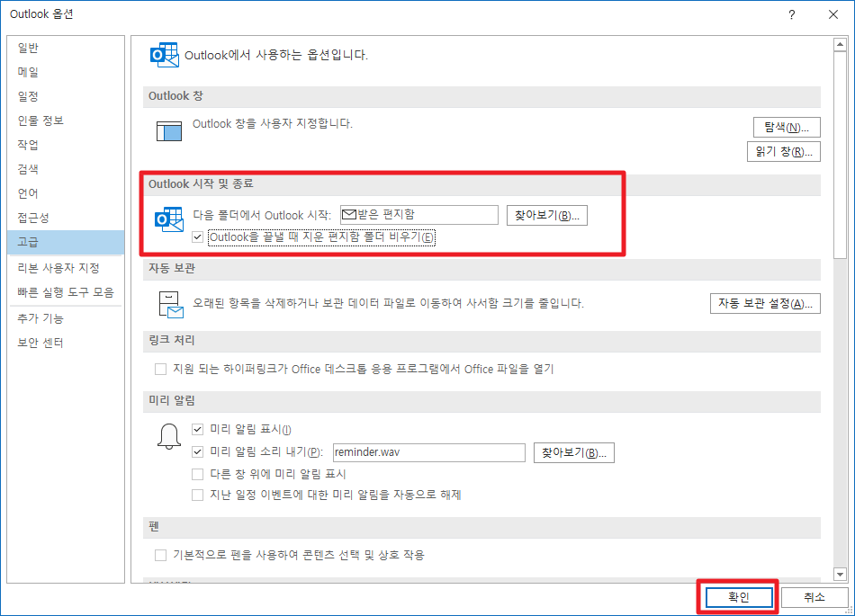This screenshot has height=616, width=855.
Task: Click Outlook icon in start and exit section
Action: (169, 219)
